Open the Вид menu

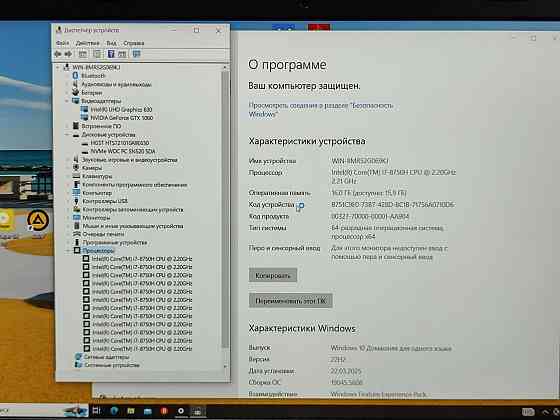tap(111, 43)
